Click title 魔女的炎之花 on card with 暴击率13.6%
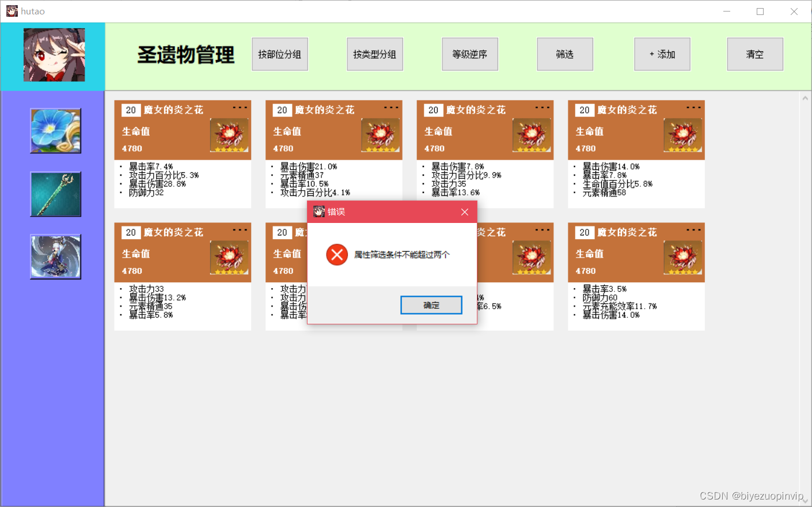Image resolution: width=812 pixels, height=507 pixels. (476, 110)
